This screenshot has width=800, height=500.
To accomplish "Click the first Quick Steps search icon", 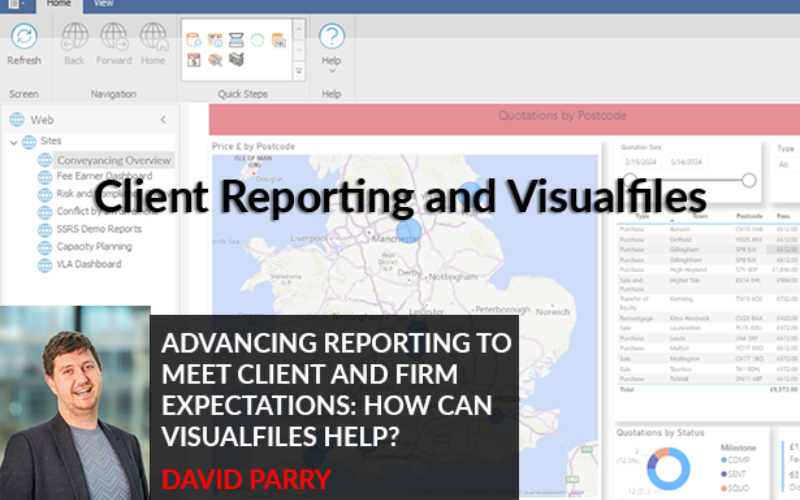I will click(x=193, y=40).
